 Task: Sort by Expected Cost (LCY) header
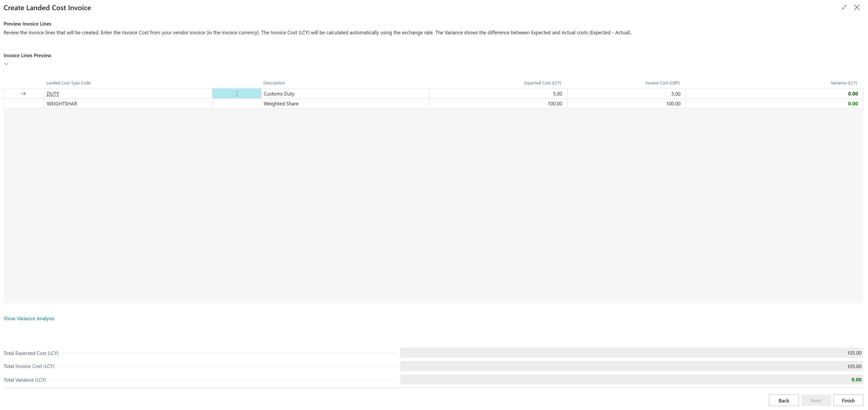tap(542, 83)
